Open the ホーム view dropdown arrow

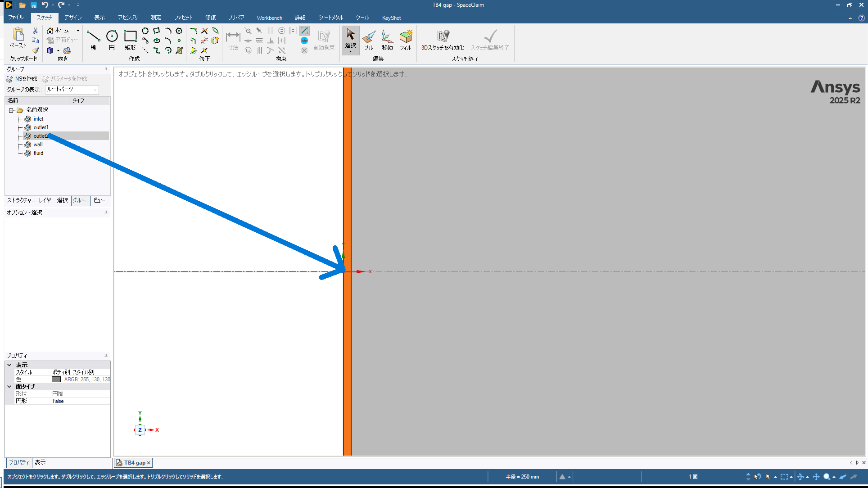(78, 31)
